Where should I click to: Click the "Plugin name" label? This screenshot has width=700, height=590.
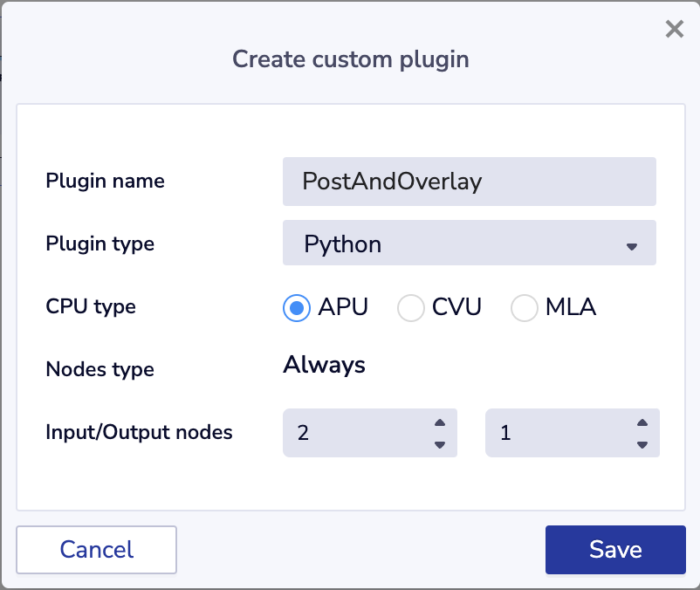click(105, 181)
